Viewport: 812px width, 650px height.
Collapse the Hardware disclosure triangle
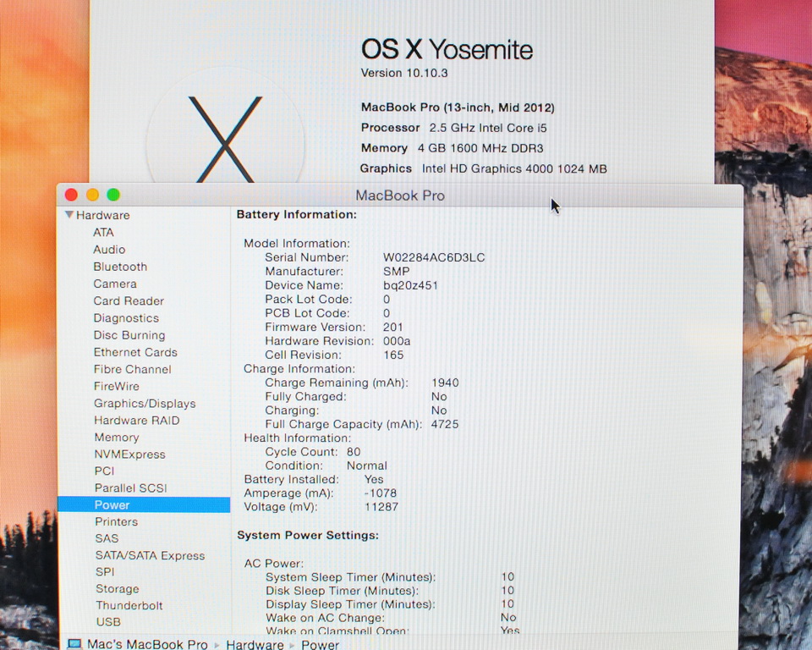pos(69,215)
